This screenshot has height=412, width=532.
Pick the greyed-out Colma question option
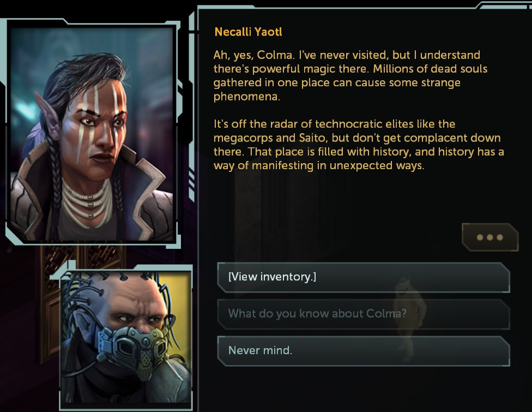pyautogui.click(x=364, y=314)
